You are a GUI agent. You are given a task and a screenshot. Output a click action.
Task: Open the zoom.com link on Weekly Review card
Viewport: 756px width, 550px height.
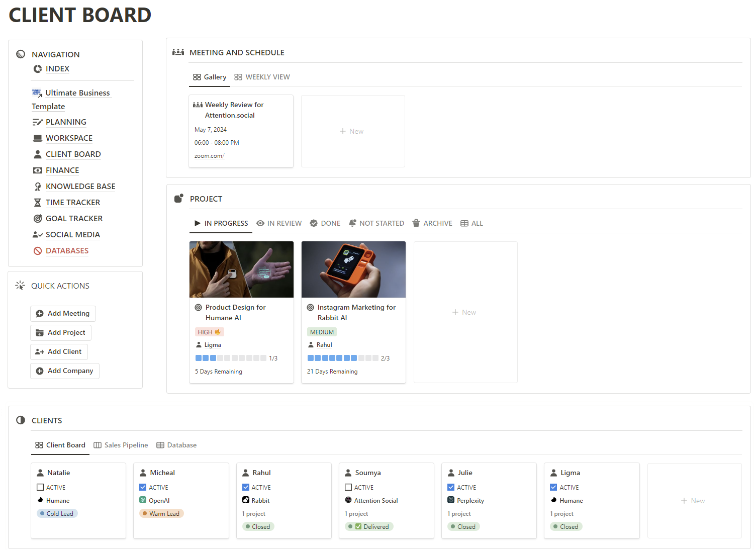[209, 156]
